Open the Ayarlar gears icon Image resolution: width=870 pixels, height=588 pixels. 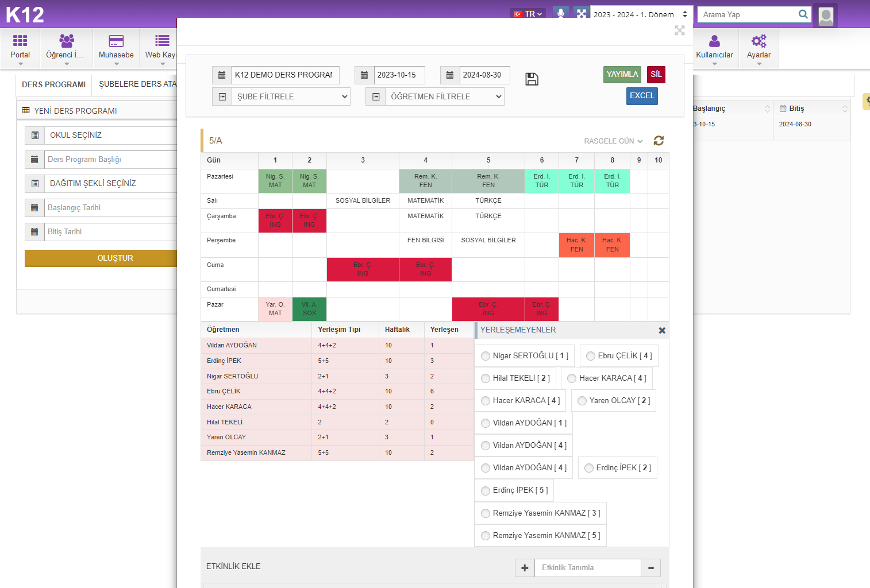(759, 41)
